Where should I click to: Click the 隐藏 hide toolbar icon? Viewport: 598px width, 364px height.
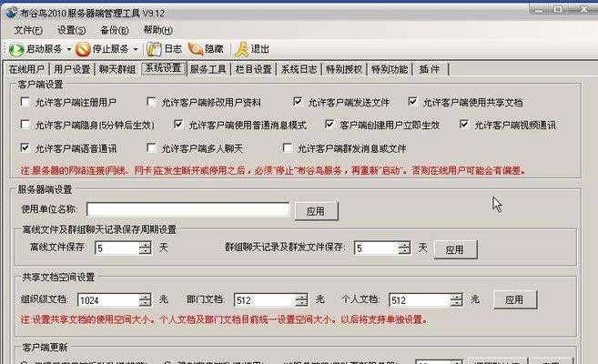[196, 49]
